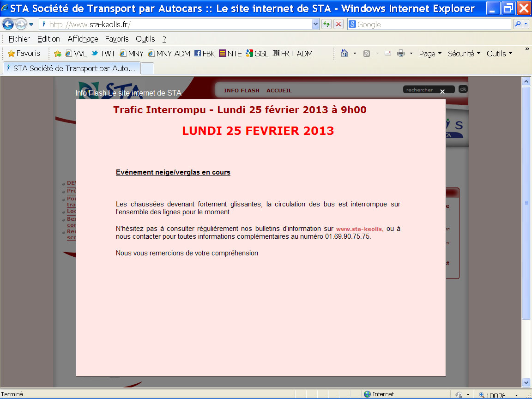Open the FBK Facebook favorite
Image resolution: width=532 pixels, height=399 pixels.
204,54
